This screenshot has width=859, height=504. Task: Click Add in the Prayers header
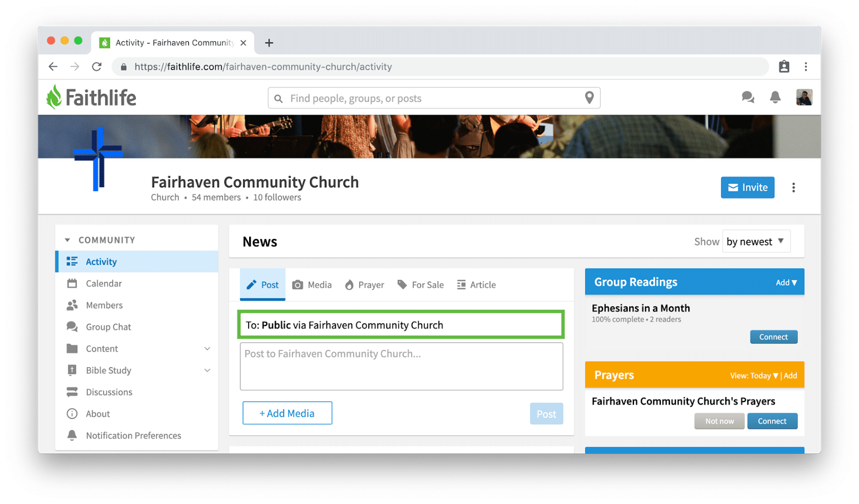click(x=790, y=376)
